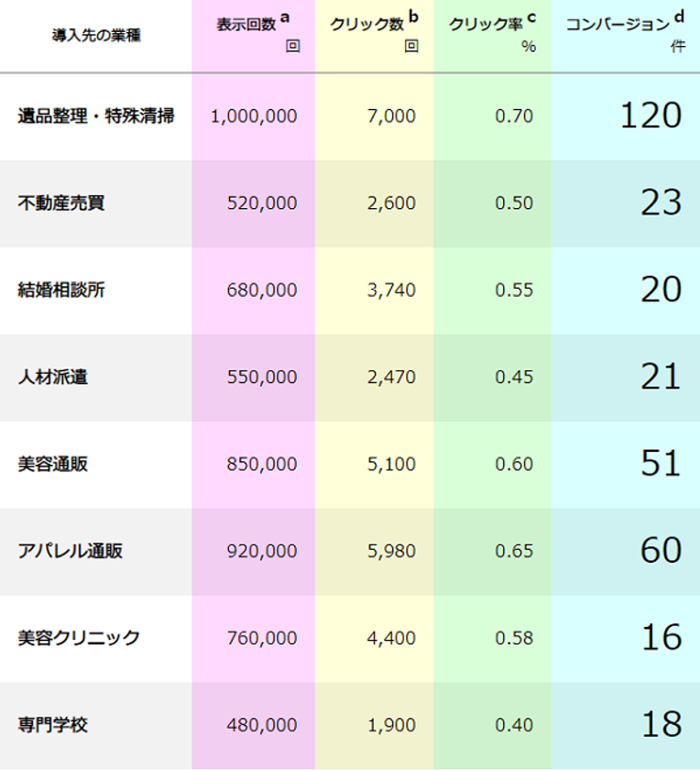The image size is (700, 770).
Task: Click the 不動産売買 row label
Action: pos(61,203)
